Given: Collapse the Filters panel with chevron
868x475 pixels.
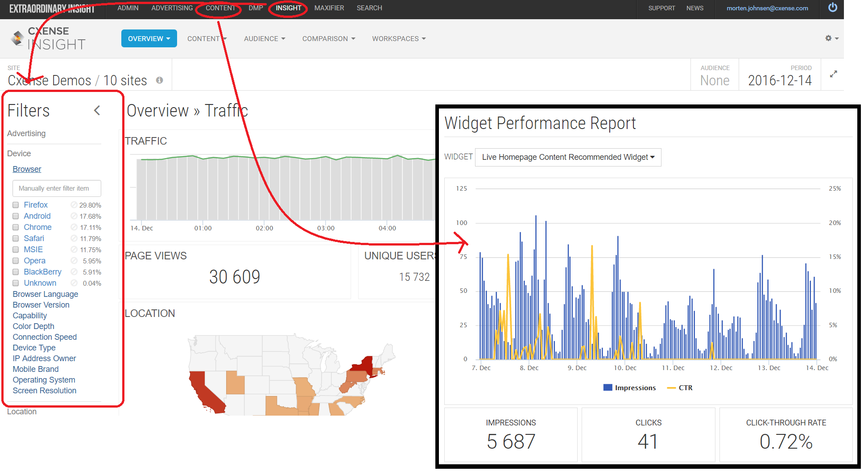Looking at the screenshot, I should pos(97,110).
